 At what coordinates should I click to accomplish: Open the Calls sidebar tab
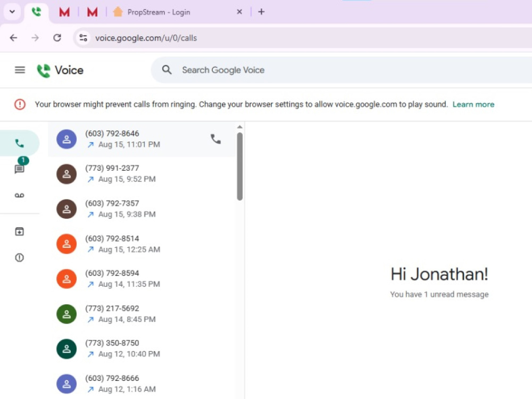tap(19, 143)
